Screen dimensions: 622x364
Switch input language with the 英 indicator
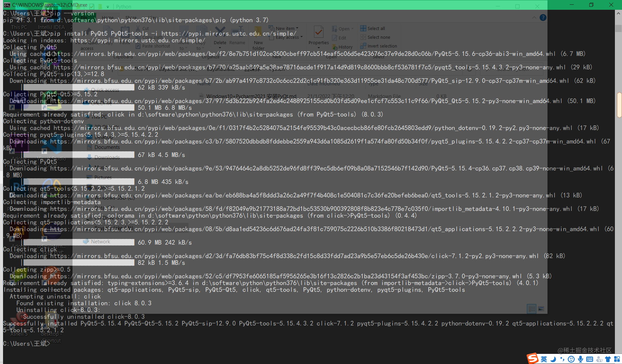click(x=544, y=359)
